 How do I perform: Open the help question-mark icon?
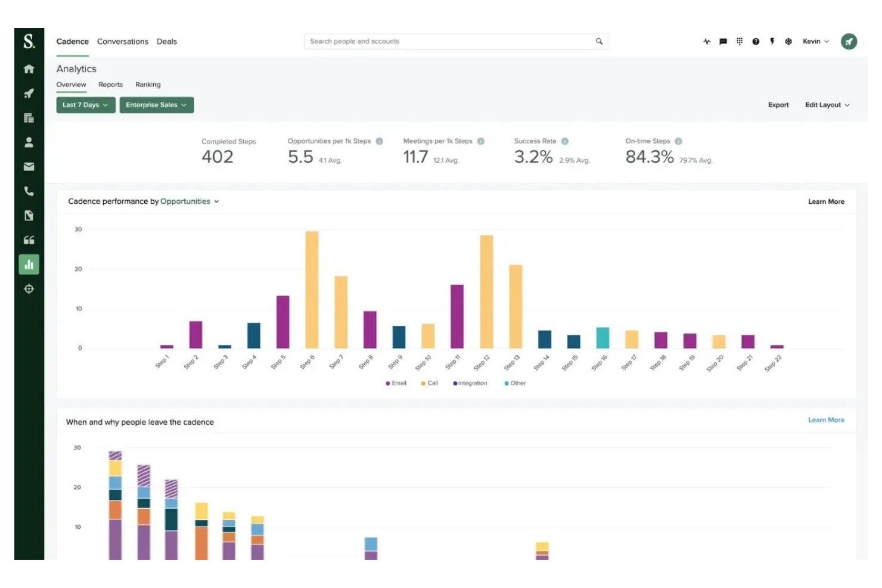tap(756, 41)
